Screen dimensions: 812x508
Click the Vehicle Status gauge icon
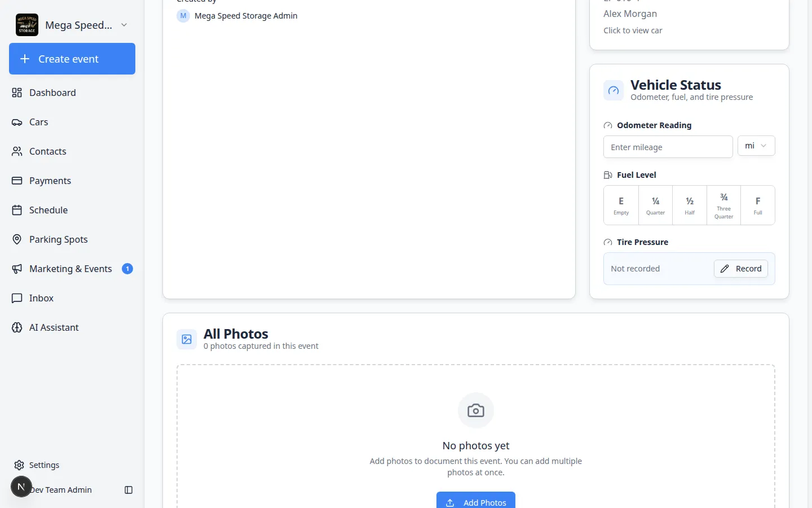tap(614, 90)
